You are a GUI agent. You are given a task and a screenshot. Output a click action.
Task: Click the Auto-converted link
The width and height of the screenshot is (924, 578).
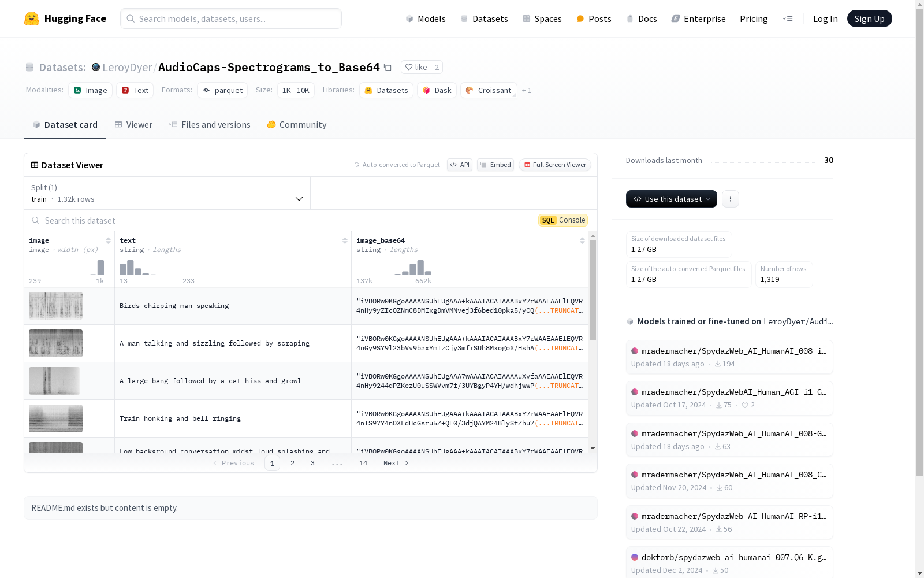(386, 165)
